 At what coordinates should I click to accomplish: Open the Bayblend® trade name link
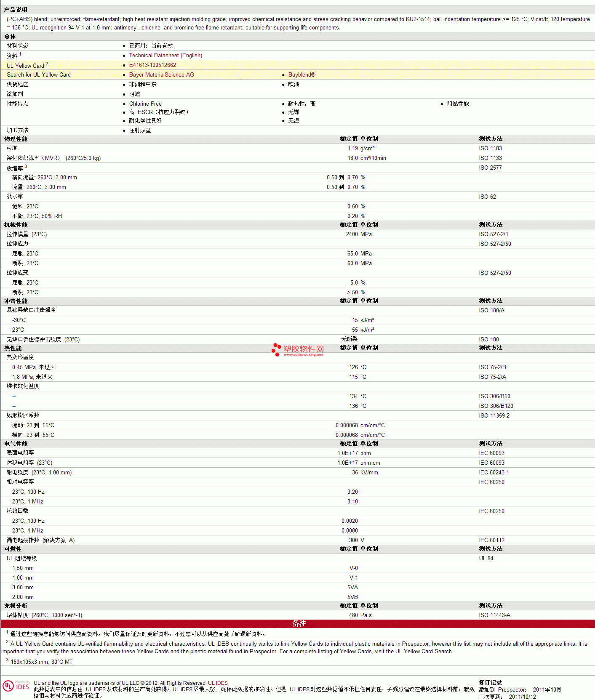click(x=302, y=75)
